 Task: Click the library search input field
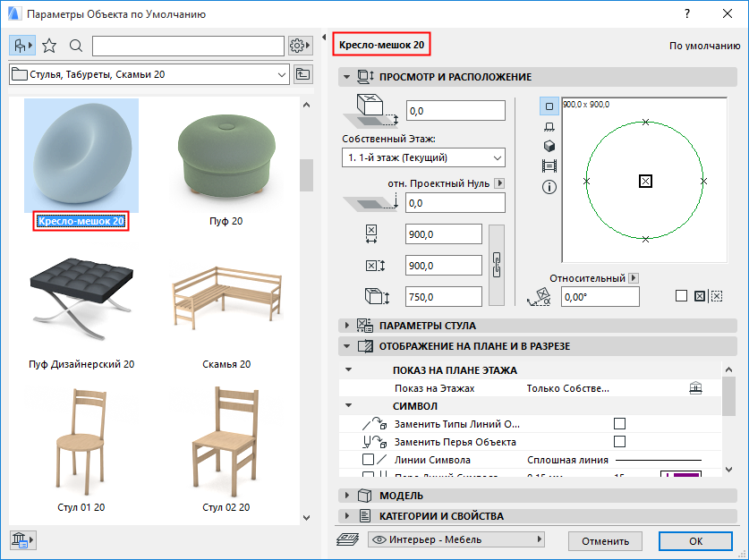click(x=188, y=46)
